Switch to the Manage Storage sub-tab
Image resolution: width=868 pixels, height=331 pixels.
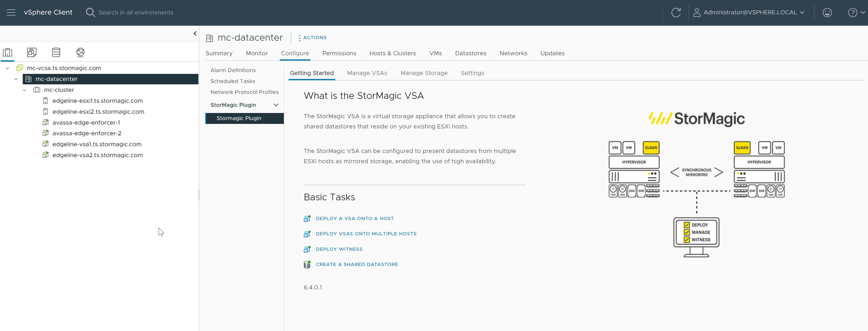[x=424, y=73]
